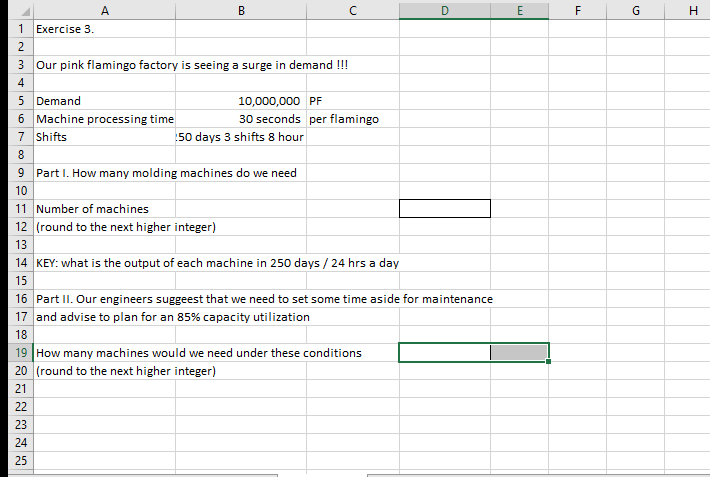Select row 16 header
The height and width of the screenshot is (477, 710).
click(21, 299)
